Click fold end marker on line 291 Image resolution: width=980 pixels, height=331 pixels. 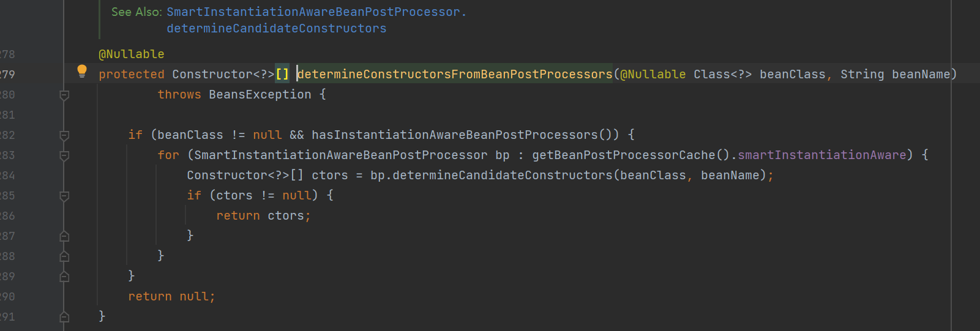click(64, 317)
